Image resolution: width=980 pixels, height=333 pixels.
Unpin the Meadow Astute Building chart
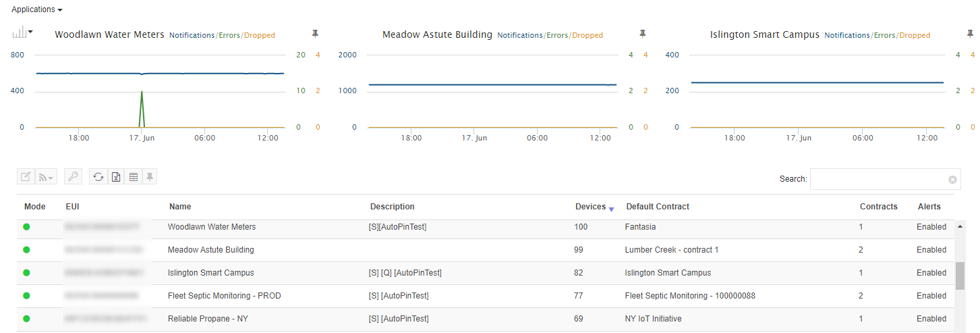(643, 34)
